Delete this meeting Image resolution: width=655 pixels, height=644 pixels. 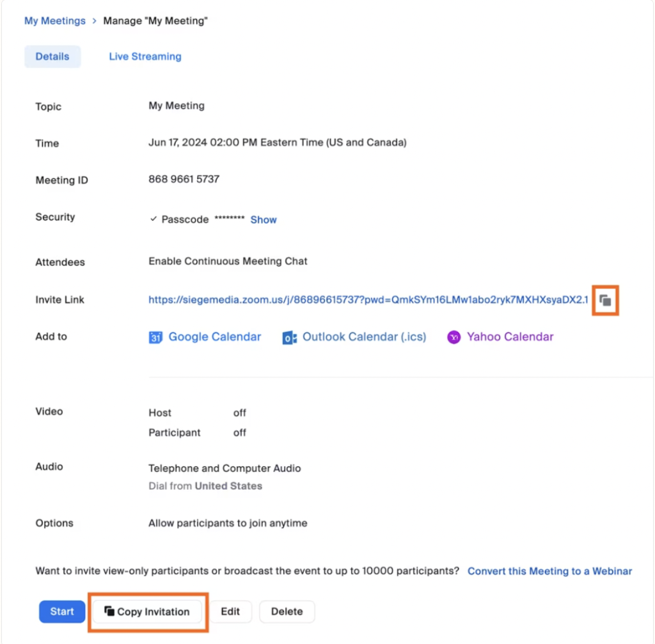click(287, 611)
